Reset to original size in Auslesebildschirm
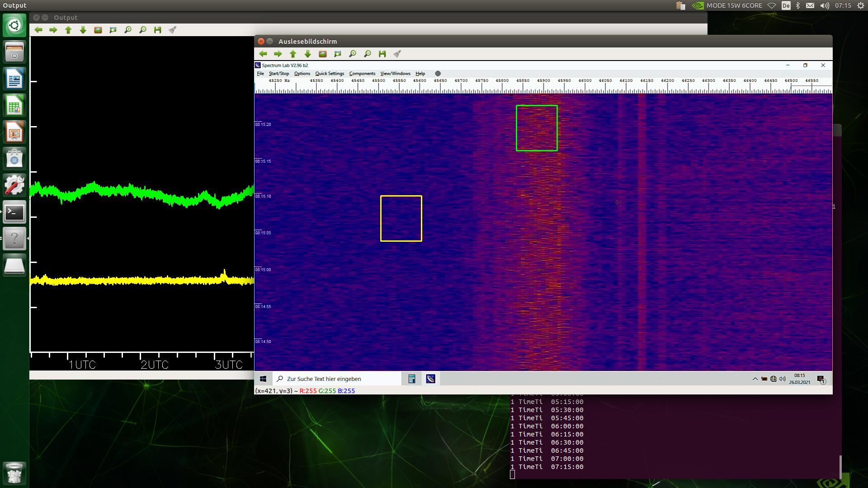The image size is (868, 488). 323,54
